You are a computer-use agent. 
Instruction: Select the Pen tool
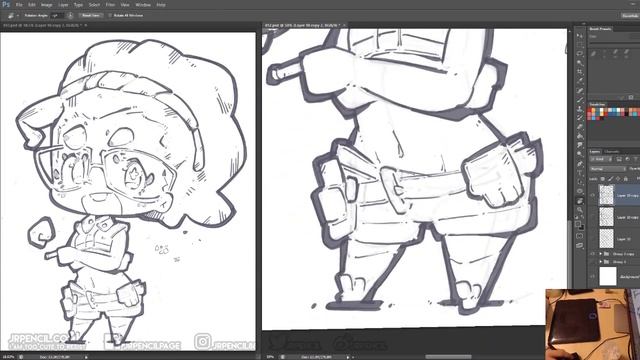pos(580,164)
